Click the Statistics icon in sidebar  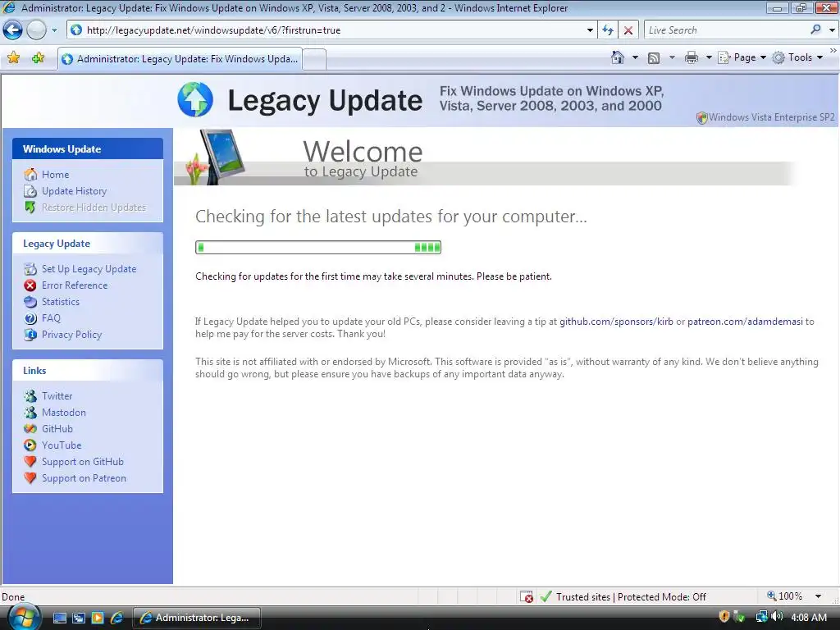pos(30,302)
